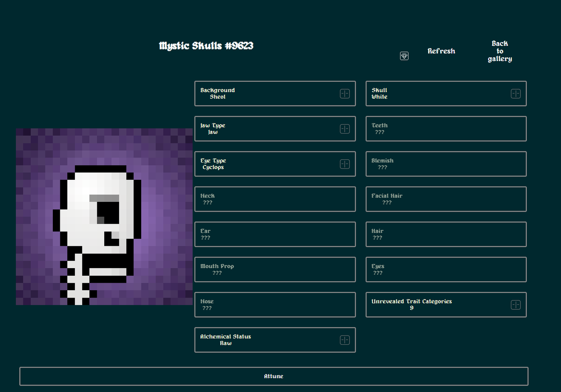Screen dimensions: 561x392
Task: Click the Neck ??? trait card
Action: point(275,199)
